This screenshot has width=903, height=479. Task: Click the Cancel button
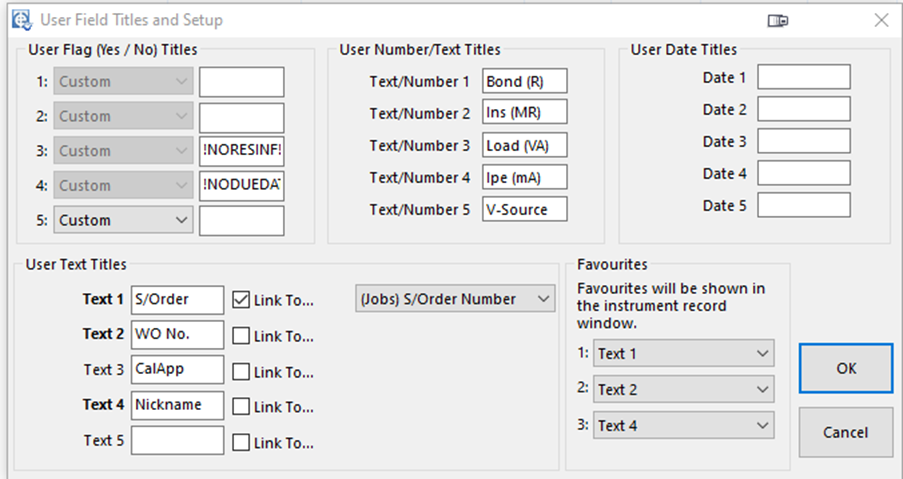pos(846,433)
